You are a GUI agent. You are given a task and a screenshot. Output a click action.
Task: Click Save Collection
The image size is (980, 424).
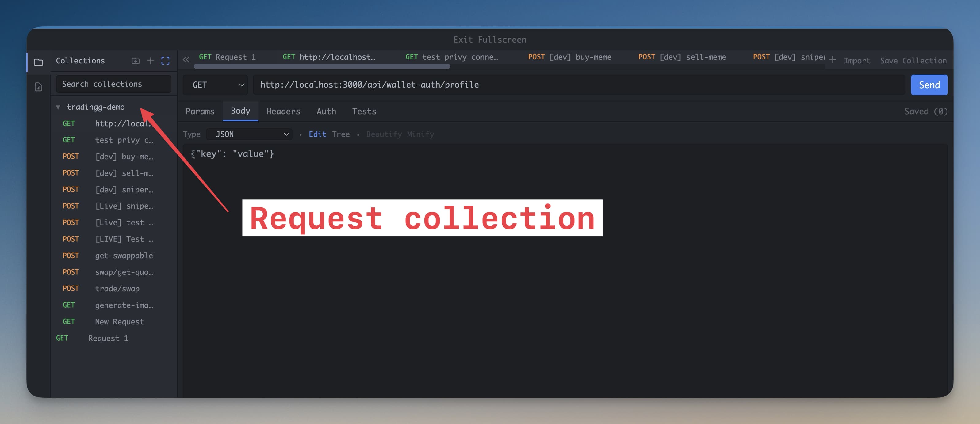[x=913, y=61]
